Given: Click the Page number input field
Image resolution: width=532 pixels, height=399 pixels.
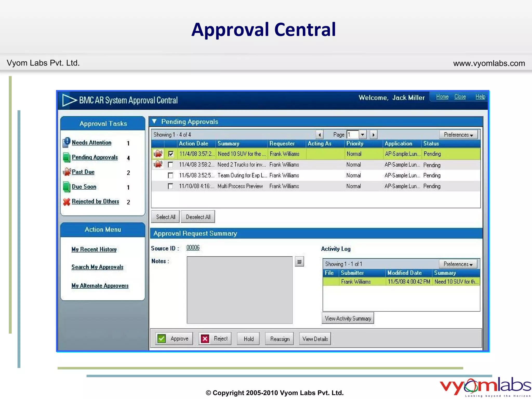Looking at the screenshot, I should [353, 135].
